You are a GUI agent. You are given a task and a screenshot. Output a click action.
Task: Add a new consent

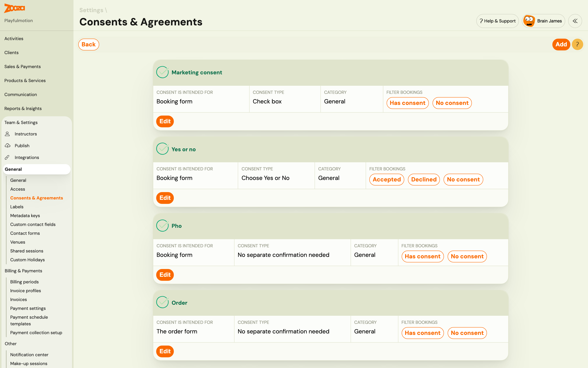coord(561,45)
